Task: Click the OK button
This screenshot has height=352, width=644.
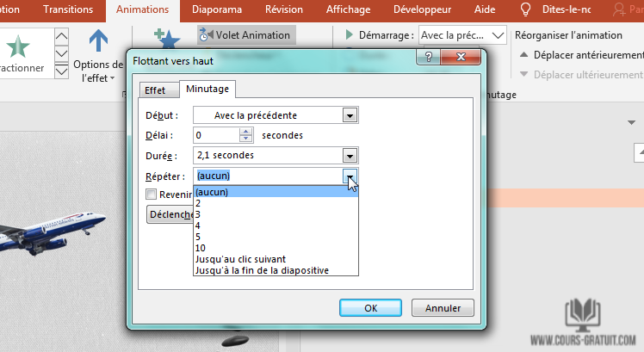Action: 370,307
